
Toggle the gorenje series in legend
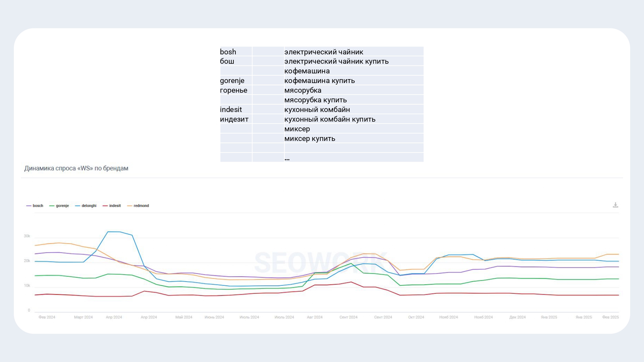coord(59,206)
